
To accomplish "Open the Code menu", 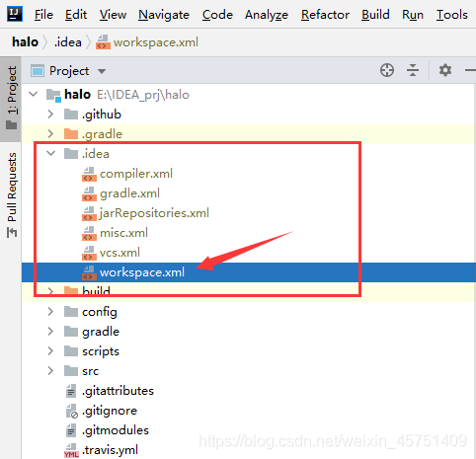I will coord(217,15).
